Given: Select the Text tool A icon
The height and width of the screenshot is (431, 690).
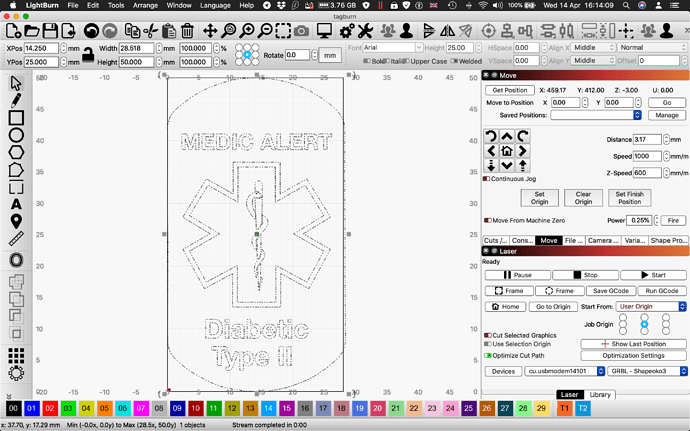Looking at the screenshot, I should point(16,204).
